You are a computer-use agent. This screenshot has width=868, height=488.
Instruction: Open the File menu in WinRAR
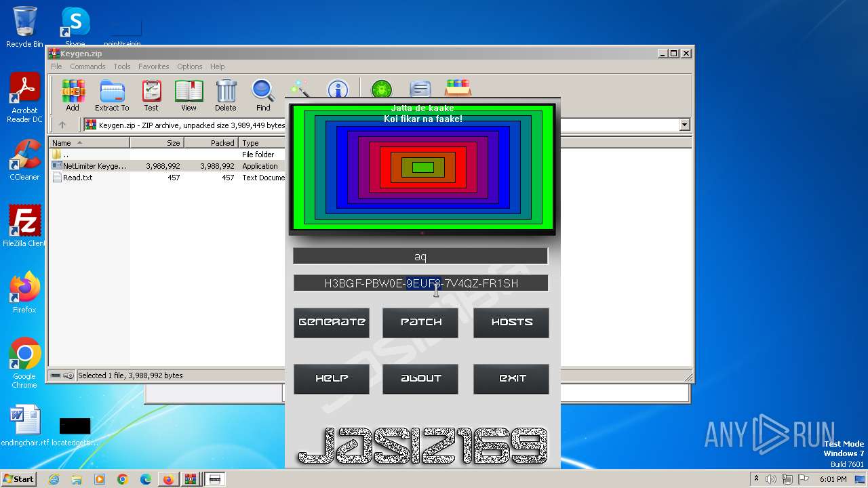click(x=56, y=66)
